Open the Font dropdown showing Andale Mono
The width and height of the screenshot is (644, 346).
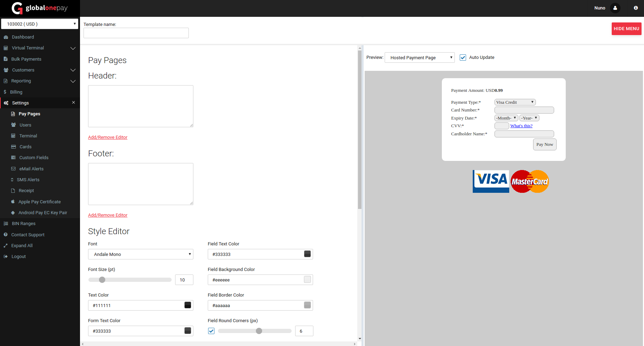point(140,254)
